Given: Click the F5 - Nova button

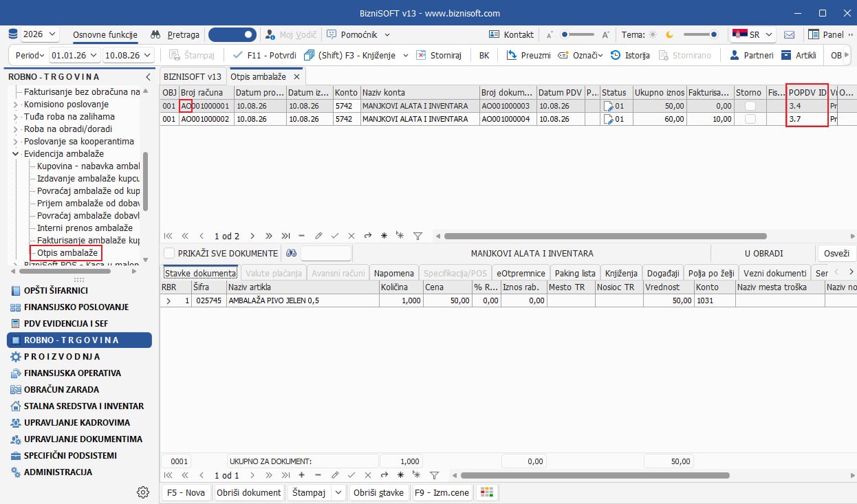Looking at the screenshot, I should click(x=186, y=492).
